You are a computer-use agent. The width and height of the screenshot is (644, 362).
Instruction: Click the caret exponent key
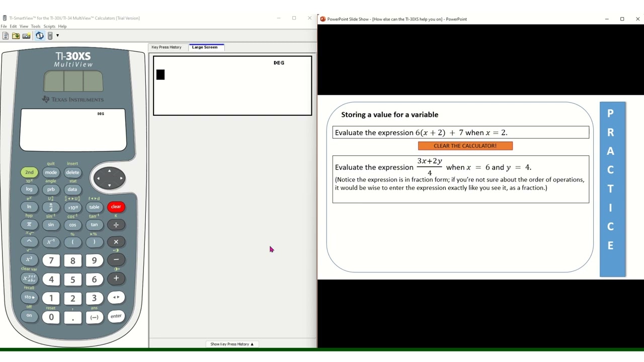(x=29, y=241)
